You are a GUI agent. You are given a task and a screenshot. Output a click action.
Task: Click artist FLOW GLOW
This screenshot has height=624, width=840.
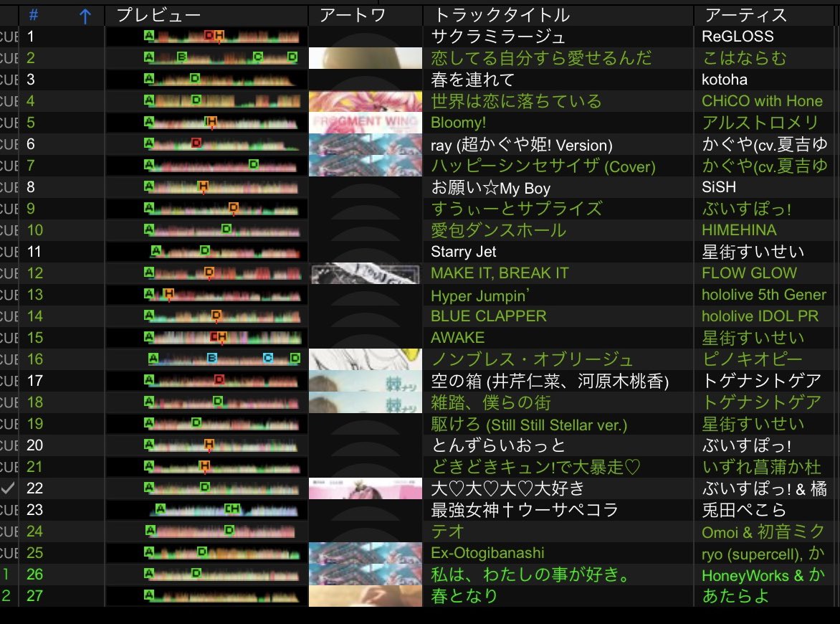coord(749,273)
